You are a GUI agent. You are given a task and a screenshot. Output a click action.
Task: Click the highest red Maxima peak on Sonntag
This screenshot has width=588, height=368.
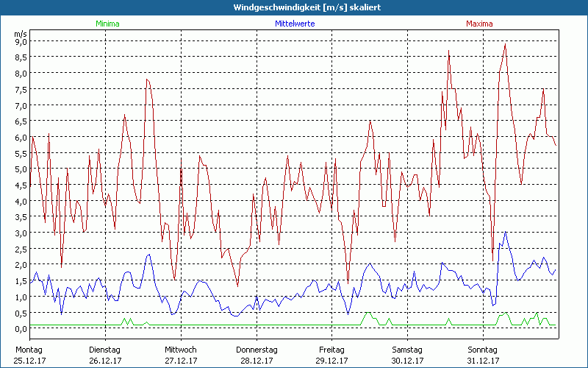pyautogui.click(x=505, y=44)
